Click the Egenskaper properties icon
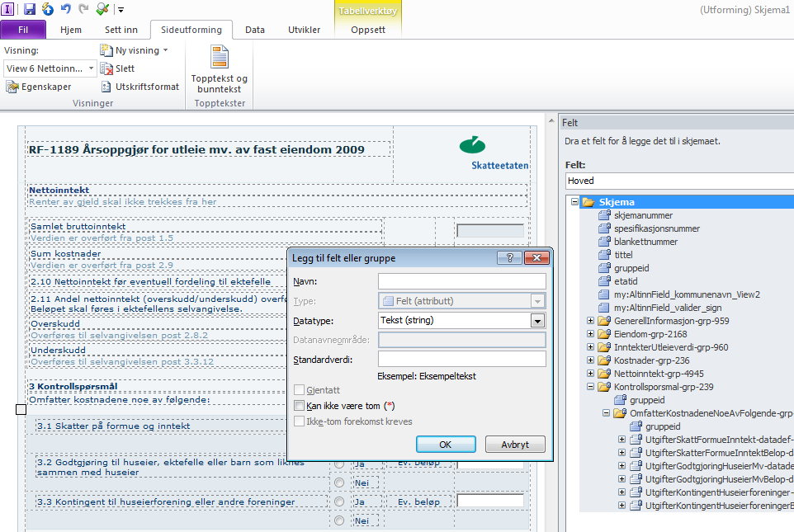This screenshot has width=794, height=532. [12, 87]
